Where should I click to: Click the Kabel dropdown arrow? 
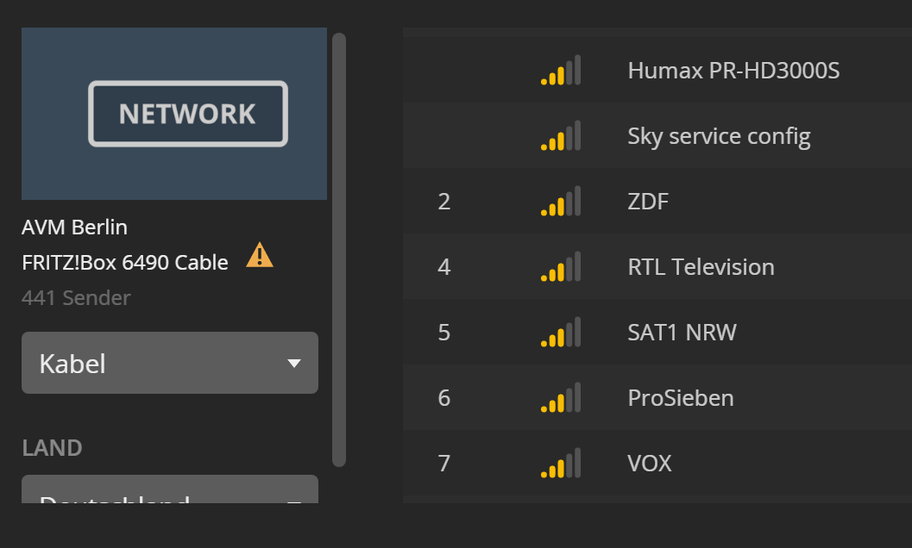[294, 363]
